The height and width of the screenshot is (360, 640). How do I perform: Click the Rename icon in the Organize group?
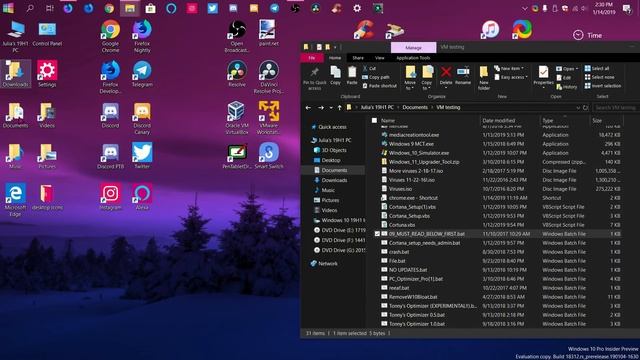click(x=463, y=72)
